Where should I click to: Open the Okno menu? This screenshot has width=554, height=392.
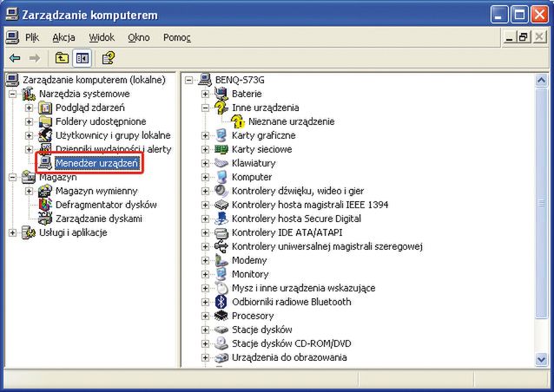[x=139, y=37]
